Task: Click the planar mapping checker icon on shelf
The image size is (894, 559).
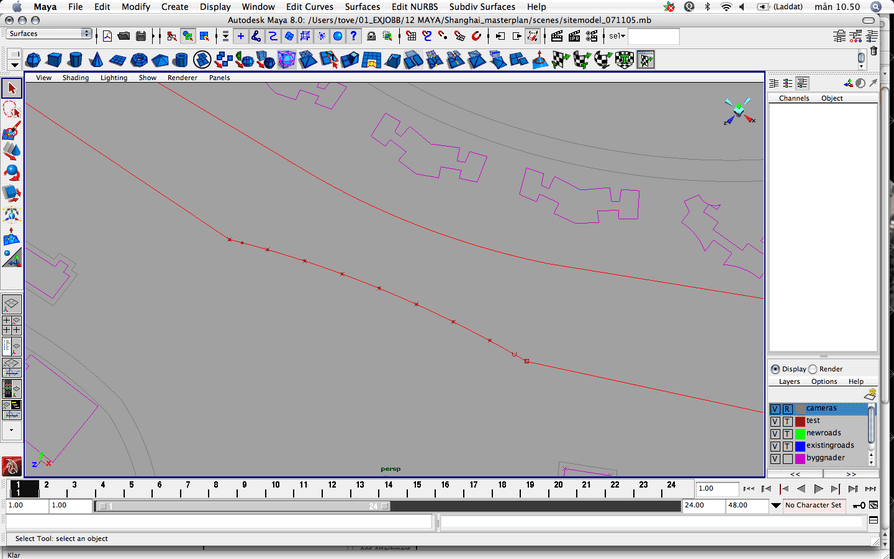Action: coord(561,59)
